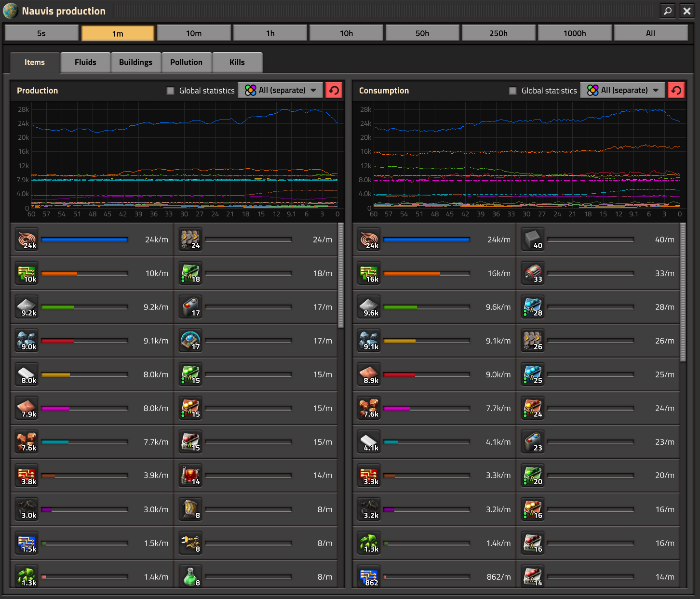Click the 10k/m value in Production list

(157, 273)
